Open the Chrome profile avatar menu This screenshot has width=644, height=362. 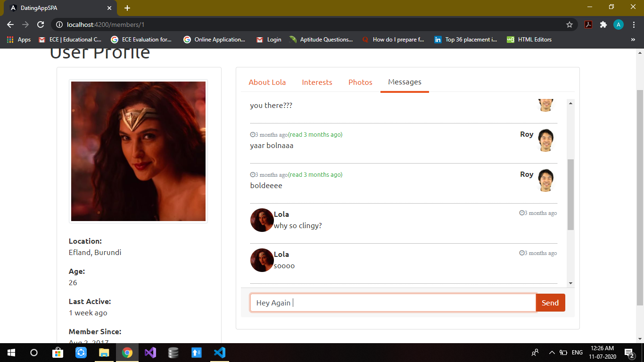pos(619,25)
